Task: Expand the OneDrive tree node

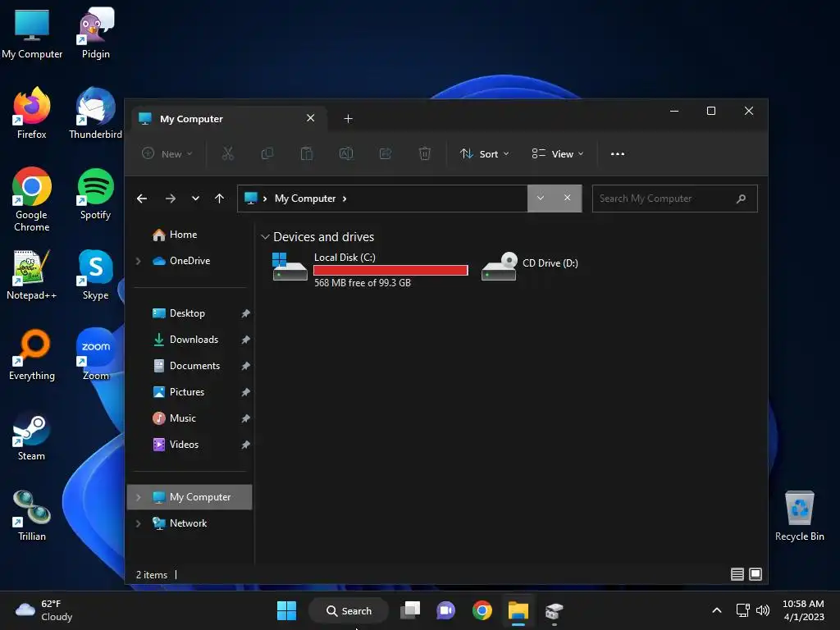Action: pyautogui.click(x=138, y=261)
